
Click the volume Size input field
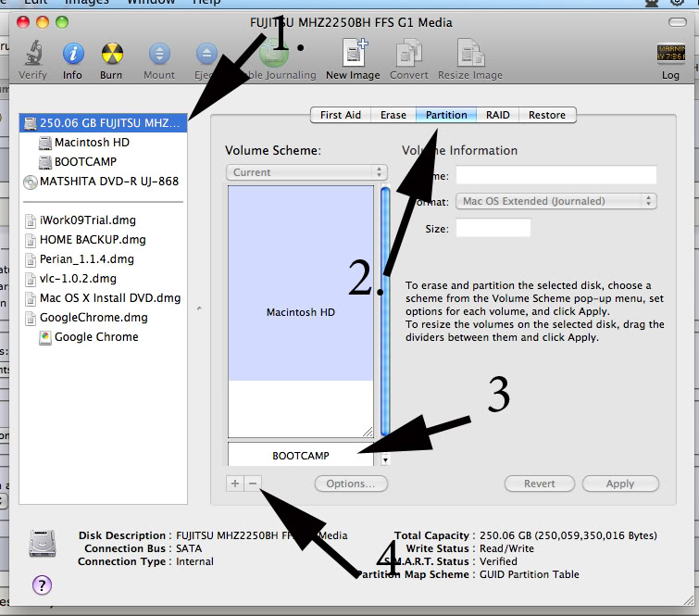(x=493, y=228)
